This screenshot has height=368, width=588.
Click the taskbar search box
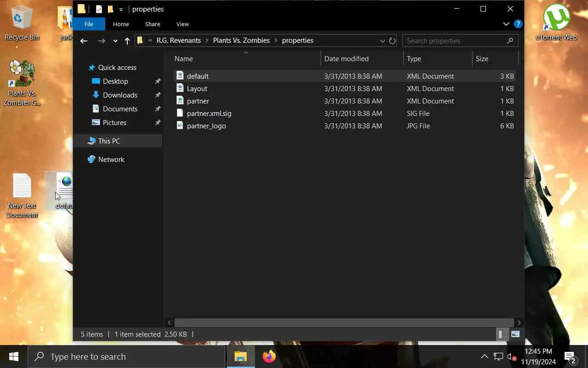pos(127,356)
